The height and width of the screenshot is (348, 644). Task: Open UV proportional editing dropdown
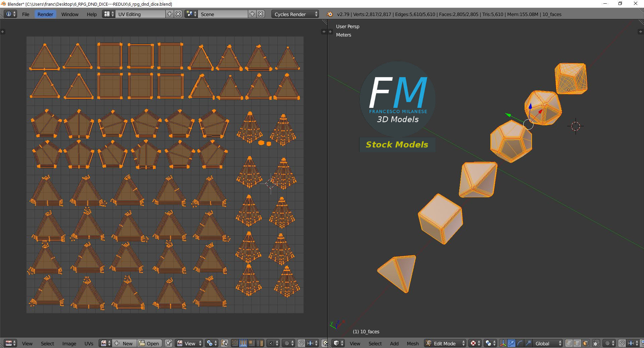(x=288, y=343)
